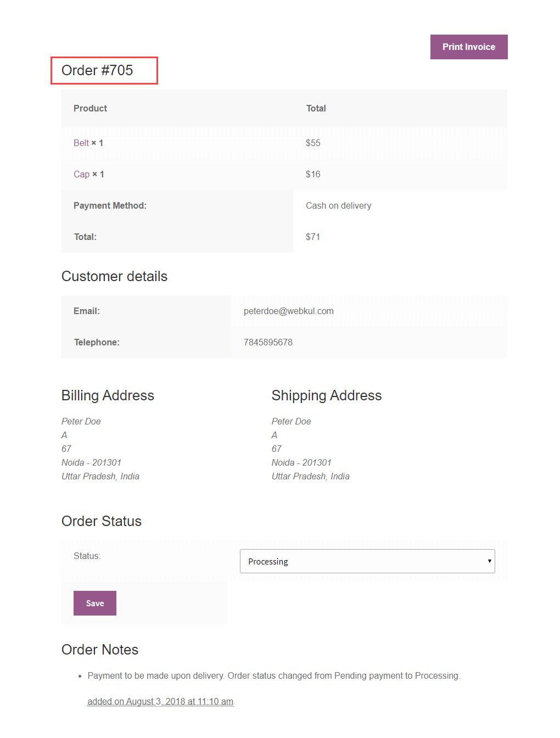This screenshot has width=560, height=738.
Task: Click the $55 Belt price
Action: pos(313,143)
